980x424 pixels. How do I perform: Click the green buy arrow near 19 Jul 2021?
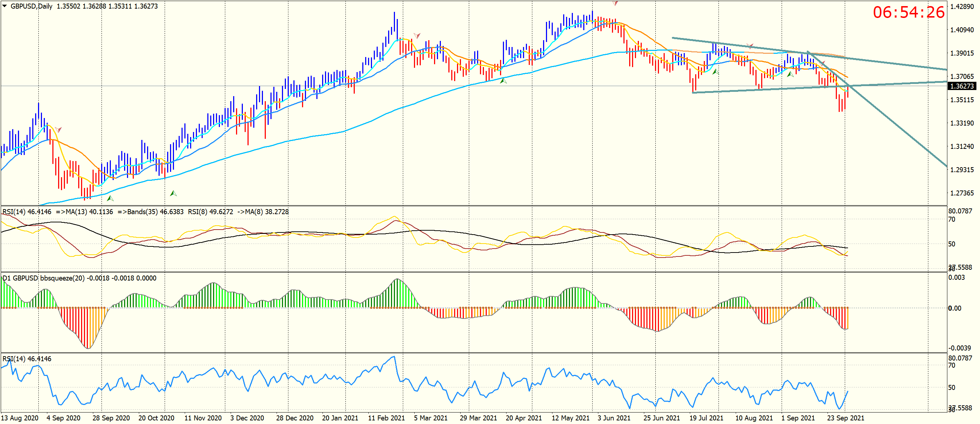[x=715, y=71]
